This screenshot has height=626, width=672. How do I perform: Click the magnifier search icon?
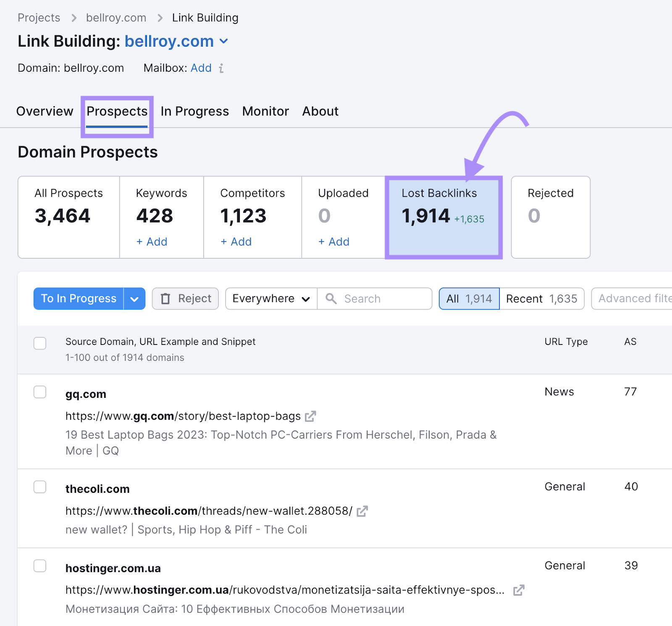tap(331, 299)
